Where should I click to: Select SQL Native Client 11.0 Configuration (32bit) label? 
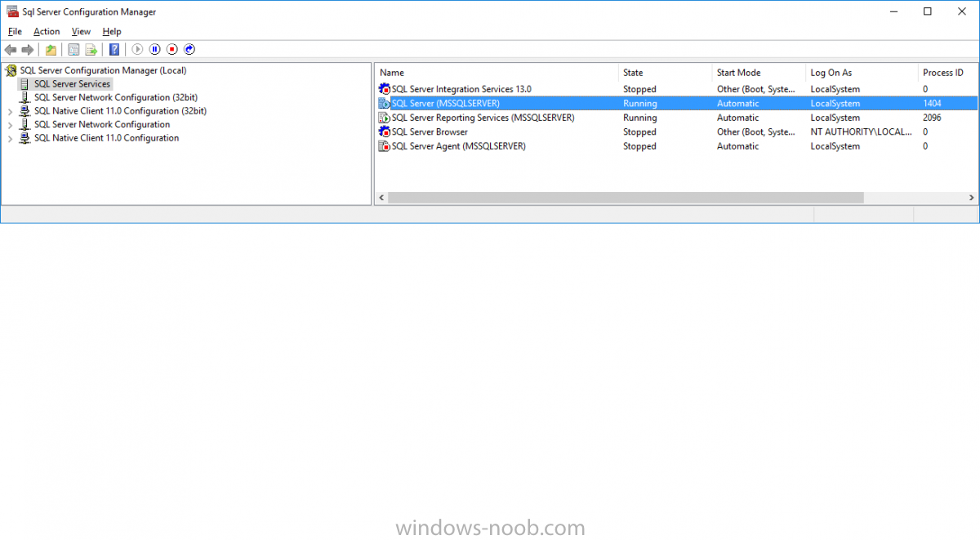coord(120,111)
